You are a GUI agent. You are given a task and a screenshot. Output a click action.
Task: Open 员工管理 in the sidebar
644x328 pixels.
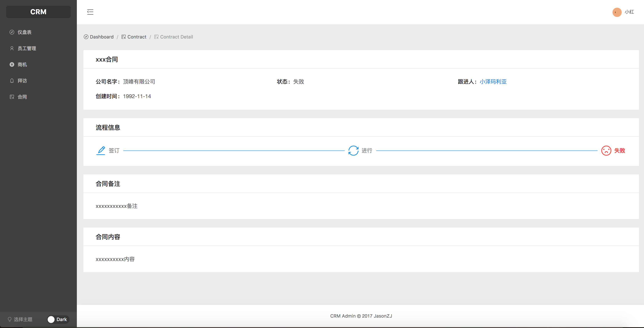(27, 48)
